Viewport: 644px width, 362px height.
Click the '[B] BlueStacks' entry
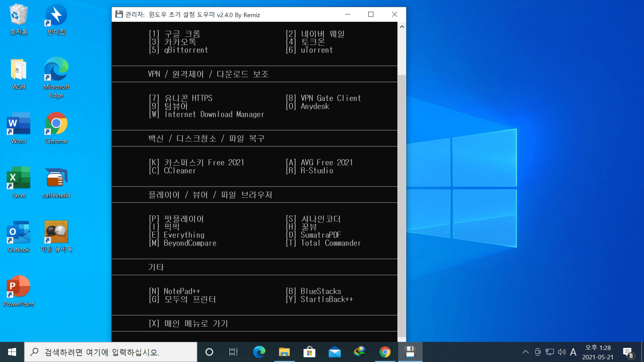pyautogui.click(x=313, y=291)
